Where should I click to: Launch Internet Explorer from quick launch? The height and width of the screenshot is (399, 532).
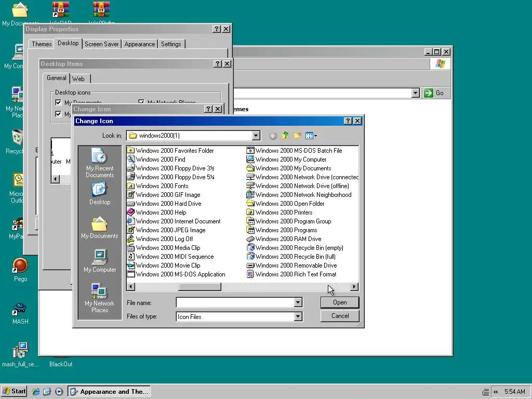coord(36,392)
